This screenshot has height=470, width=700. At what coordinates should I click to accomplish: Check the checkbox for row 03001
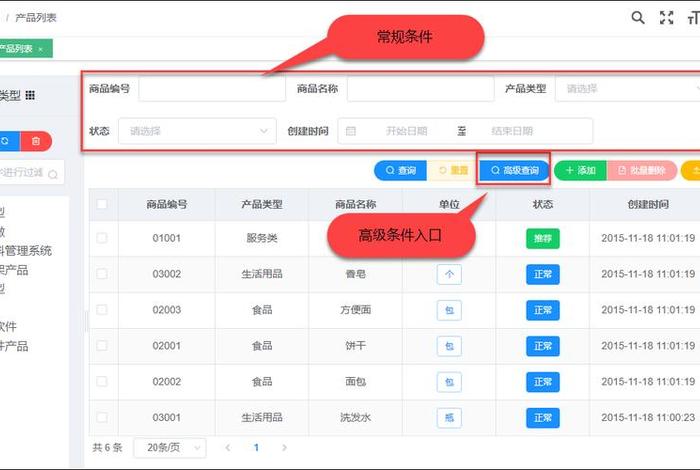(x=102, y=417)
